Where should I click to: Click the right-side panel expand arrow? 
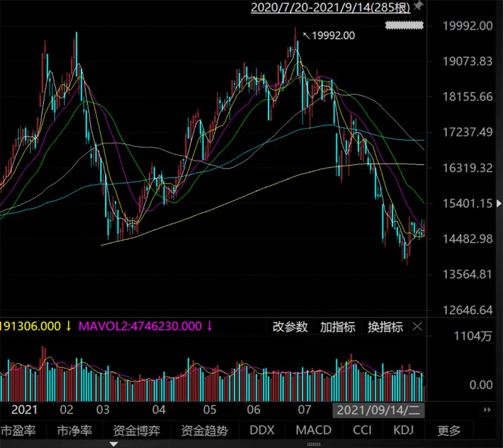(499, 204)
